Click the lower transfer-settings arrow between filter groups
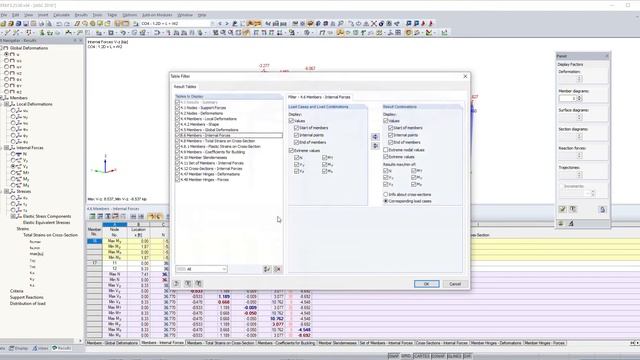Viewport: 640px width, 360px height. [x=376, y=146]
